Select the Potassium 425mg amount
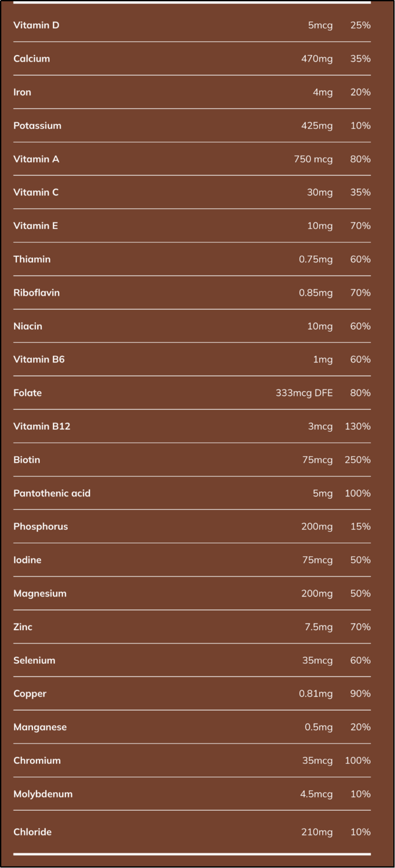395x868 pixels. [317, 126]
